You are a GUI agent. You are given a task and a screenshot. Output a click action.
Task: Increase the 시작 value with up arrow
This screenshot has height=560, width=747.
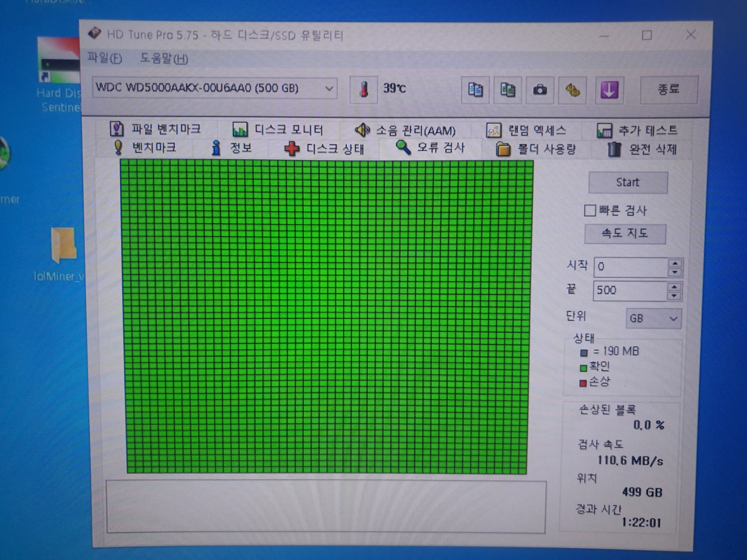coord(675,263)
